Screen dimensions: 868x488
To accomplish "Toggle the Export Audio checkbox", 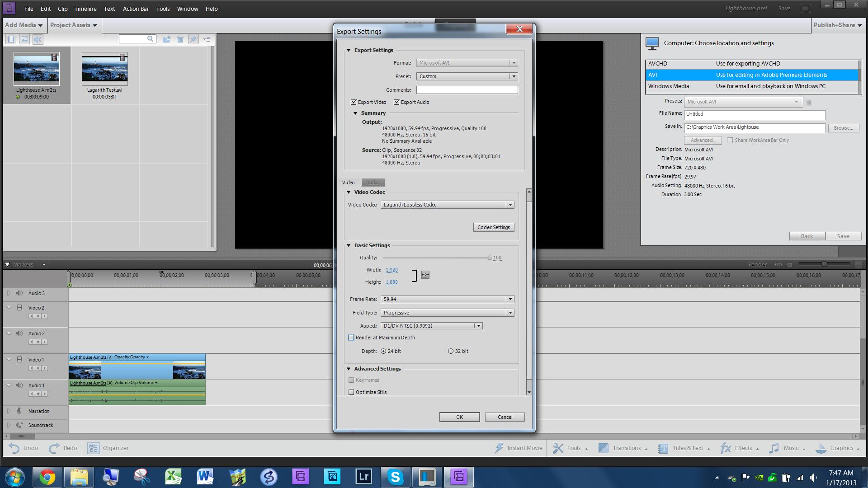I will [396, 102].
